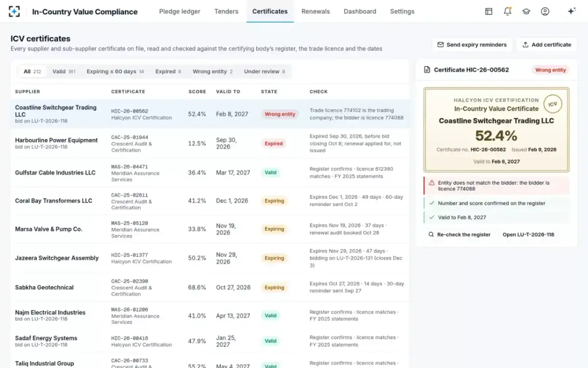Select Sabkha Geotechnical row

(x=210, y=287)
